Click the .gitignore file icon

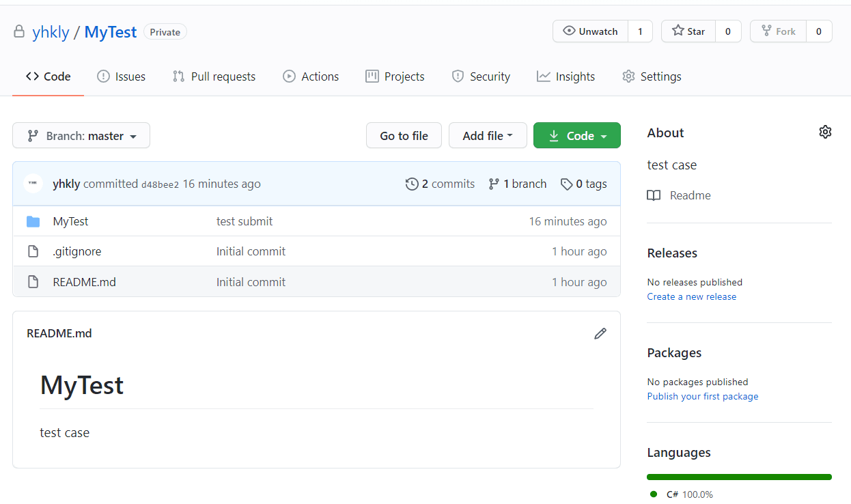tap(33, 251)
